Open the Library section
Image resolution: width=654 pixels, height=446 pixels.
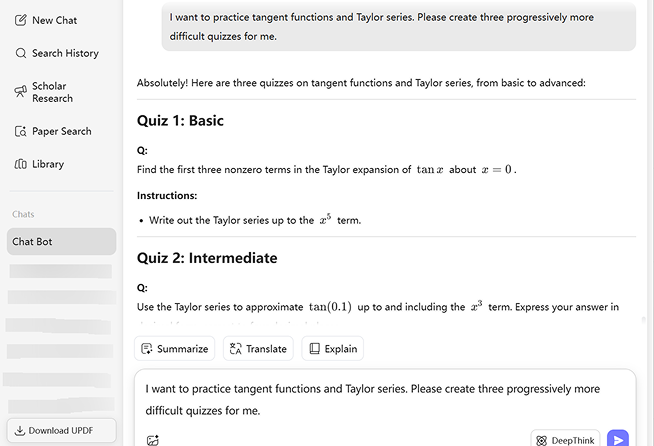coord(47,164)
